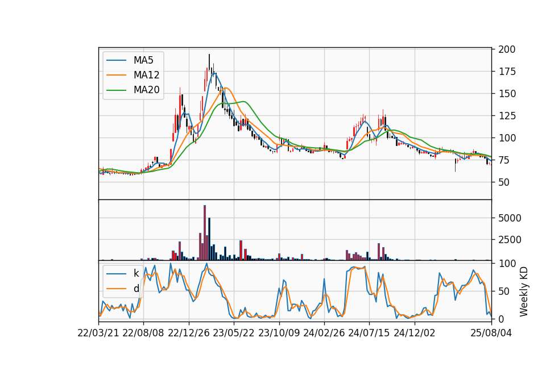The width and height of the screenshot is (546, 392).
Task: Click the 23/10/09 date label
Action: [279, 333]
